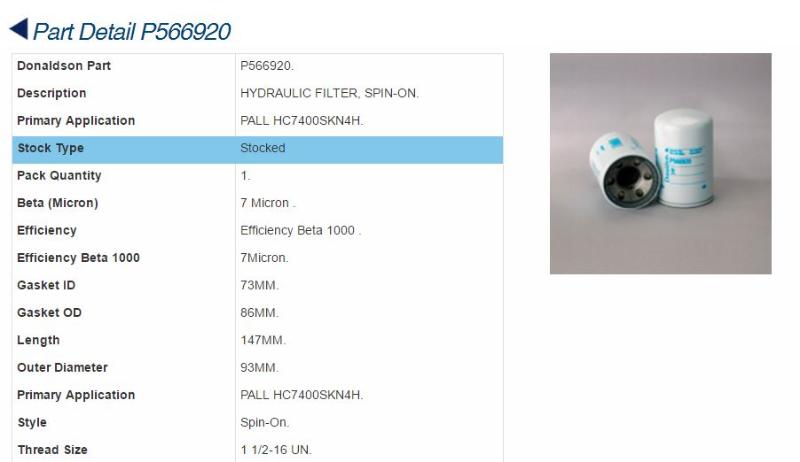800x462 pixels.
Task: Select the Pack Quantity row label
Action: 59,176
